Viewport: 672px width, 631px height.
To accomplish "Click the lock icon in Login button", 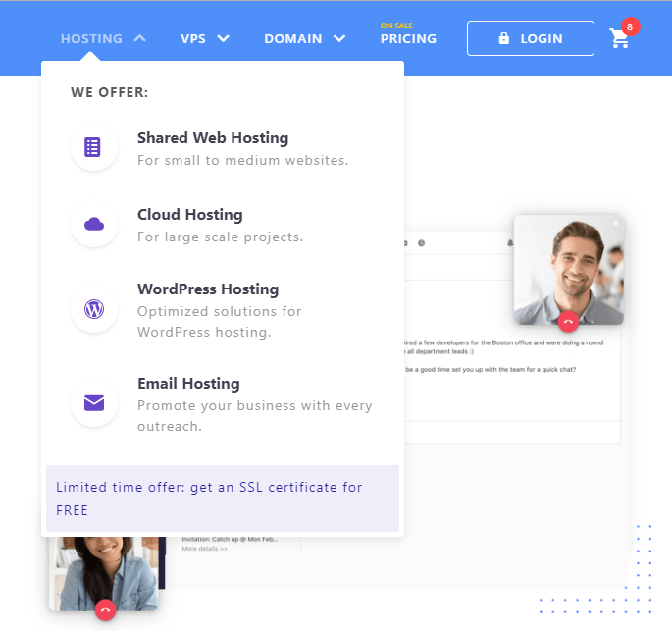I will [x=504, y=39].
